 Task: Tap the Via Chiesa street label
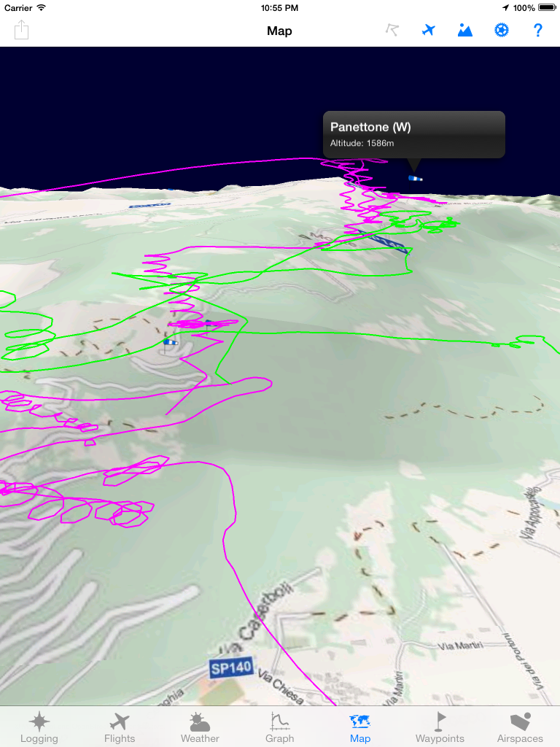[281, 686]
